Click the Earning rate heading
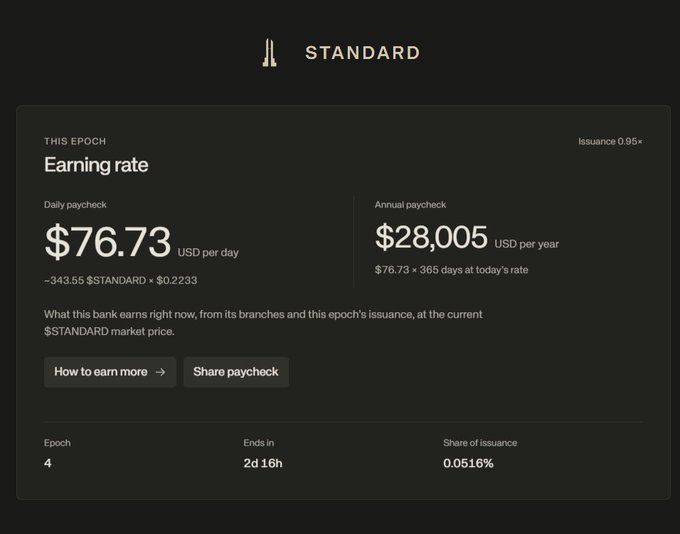680x534 pixels. [96, 165]
